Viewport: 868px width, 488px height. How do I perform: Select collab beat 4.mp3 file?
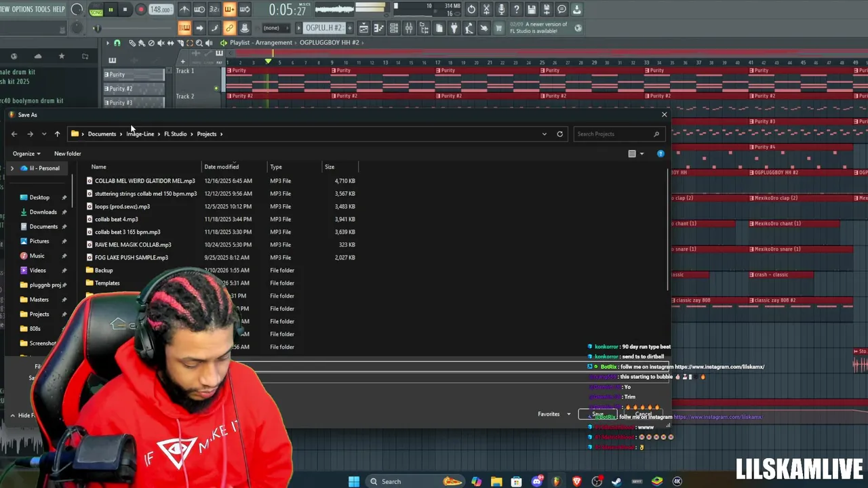click(x=116, y=220)
